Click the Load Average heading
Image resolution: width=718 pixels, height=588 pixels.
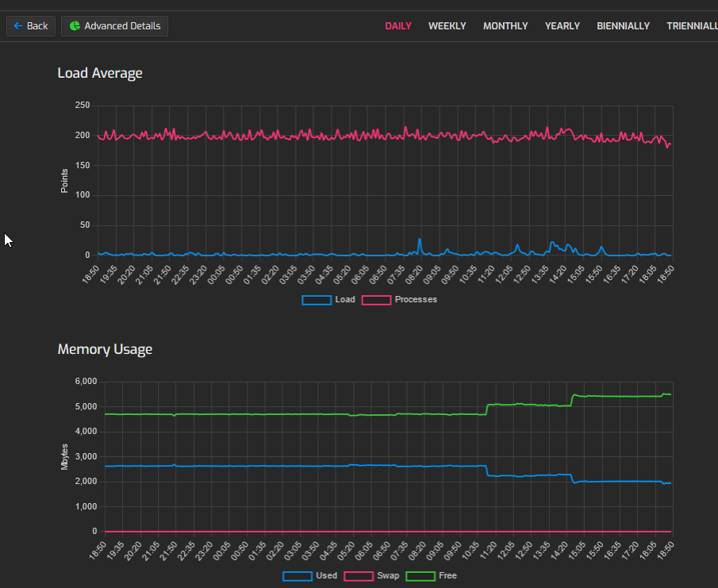pyautogui.click(x=100, y=73)
